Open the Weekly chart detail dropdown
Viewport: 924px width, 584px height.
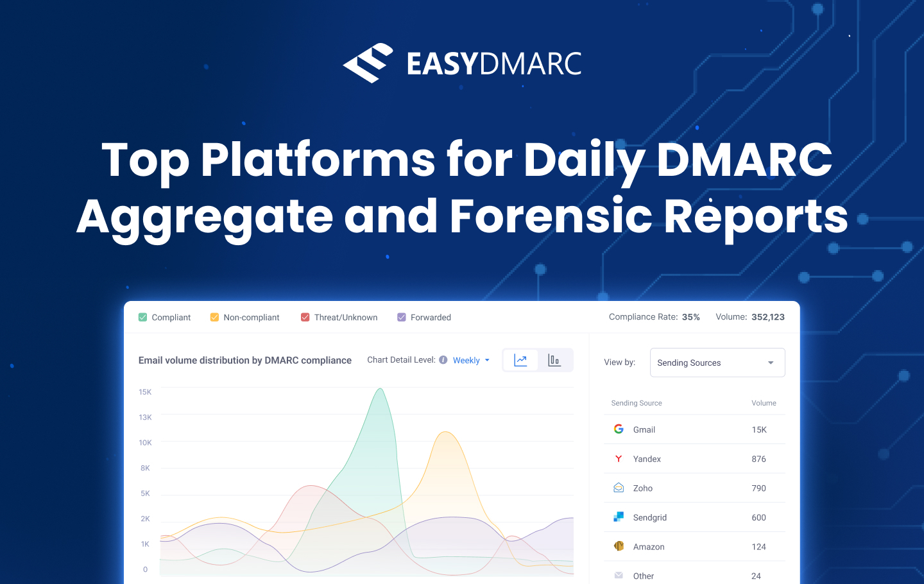(471, 361)
